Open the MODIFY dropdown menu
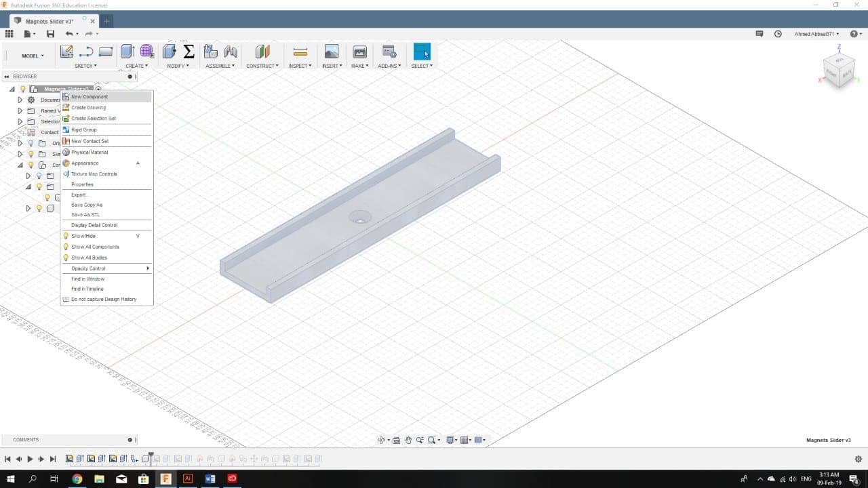The width and height of the screenshot is (868, 488). coord(178,66)
